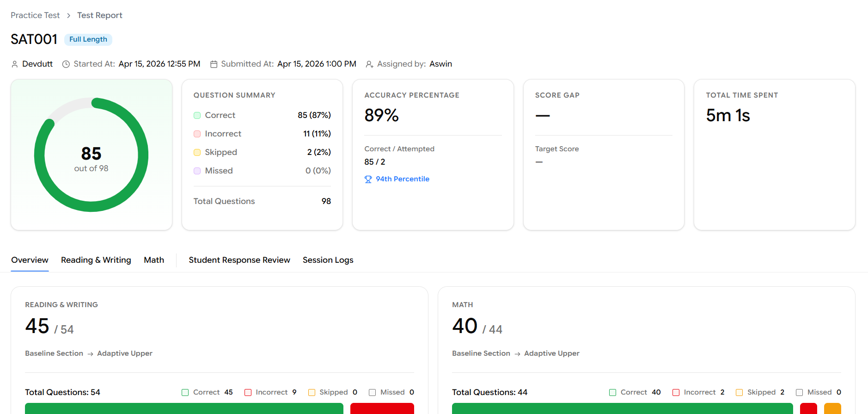This screenshot has height=414, width=868.
Task: Click the breadcrumb chevron after Practice Test
Action: coord(68,16)
